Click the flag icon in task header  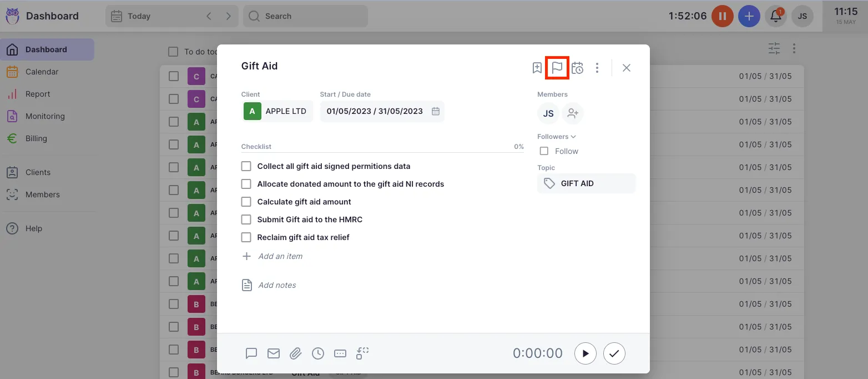click(x=557, y=68)
